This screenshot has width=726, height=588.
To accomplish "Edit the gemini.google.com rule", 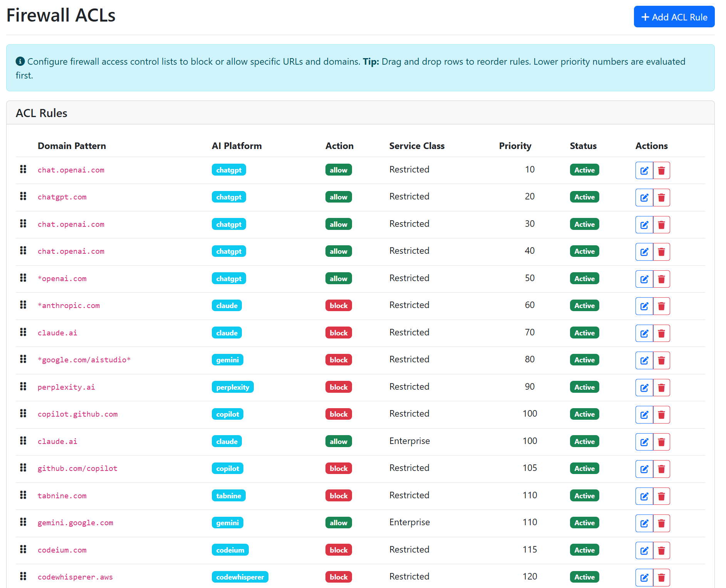I will click(644, 523).
